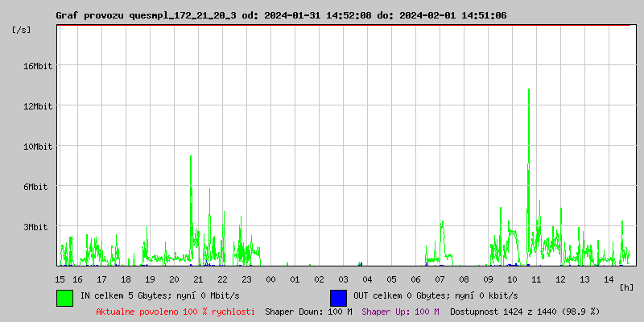Click the magenta 'Shaper Up: 100 M' text
This screenshot has width=644, height=322.
pos(400,312)
